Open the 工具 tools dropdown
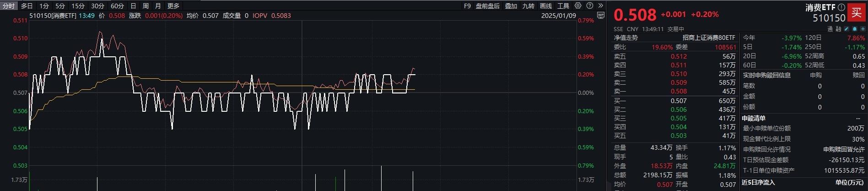The width and height of the screenshot is (868, 191). 563,6
